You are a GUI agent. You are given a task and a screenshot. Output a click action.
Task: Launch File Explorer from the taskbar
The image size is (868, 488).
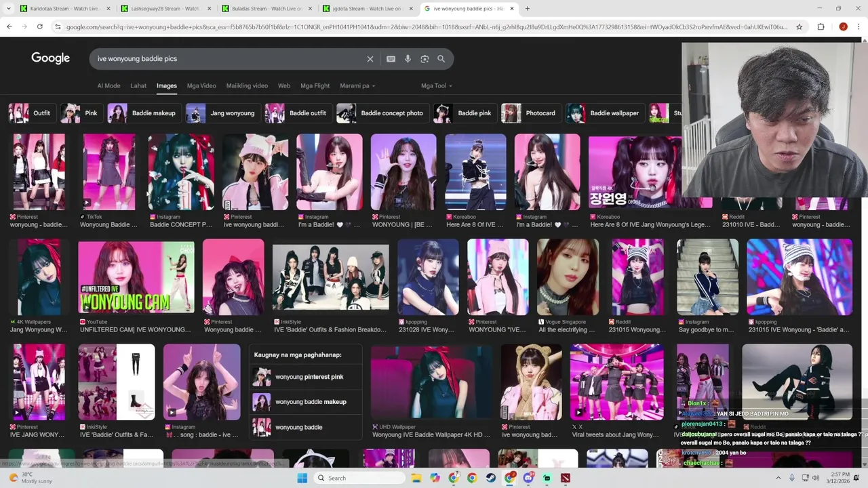pos(417,478)
